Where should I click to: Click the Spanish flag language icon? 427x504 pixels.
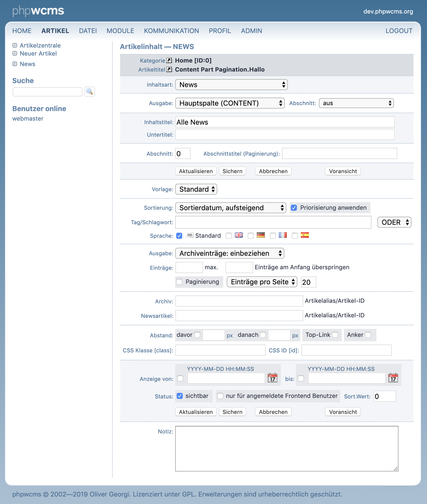(x=305, y=235)
